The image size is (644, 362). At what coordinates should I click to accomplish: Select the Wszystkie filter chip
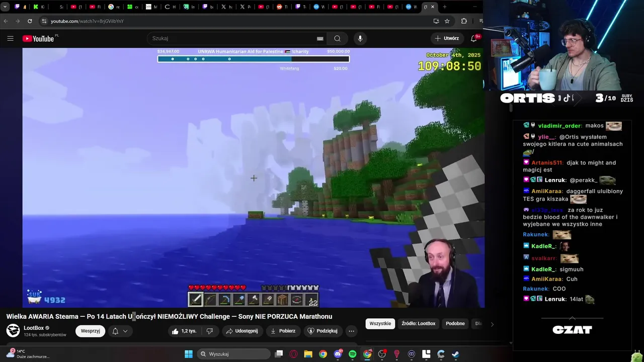pos(380,323)
